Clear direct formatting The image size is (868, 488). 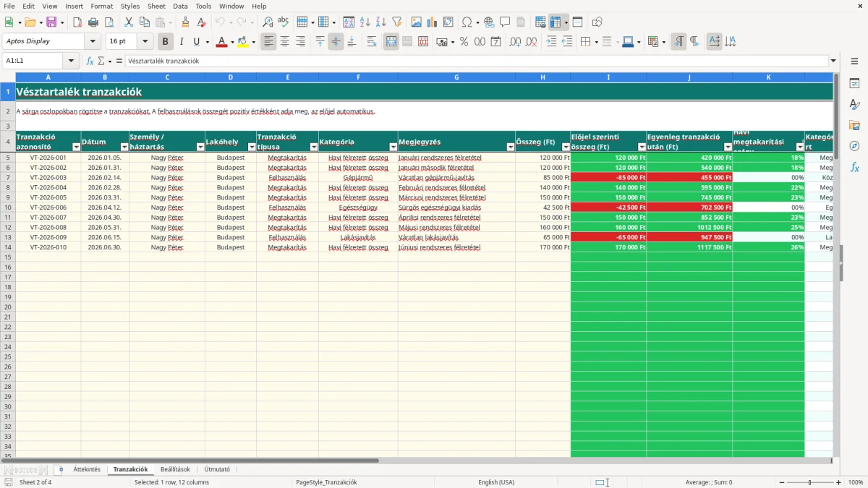201,22
